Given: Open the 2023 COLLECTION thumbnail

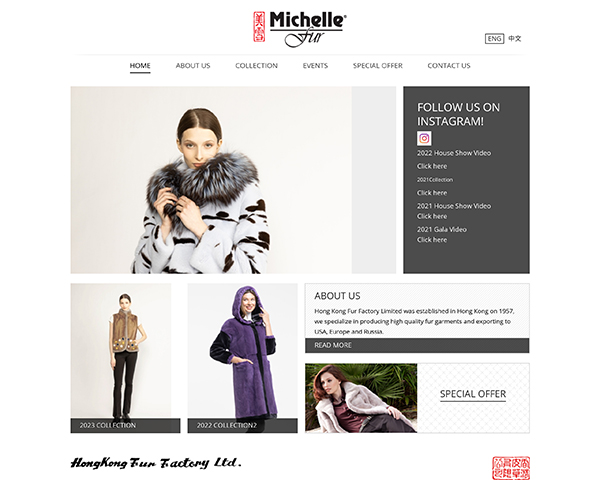Looking at the screenshot, I should 125,358.
